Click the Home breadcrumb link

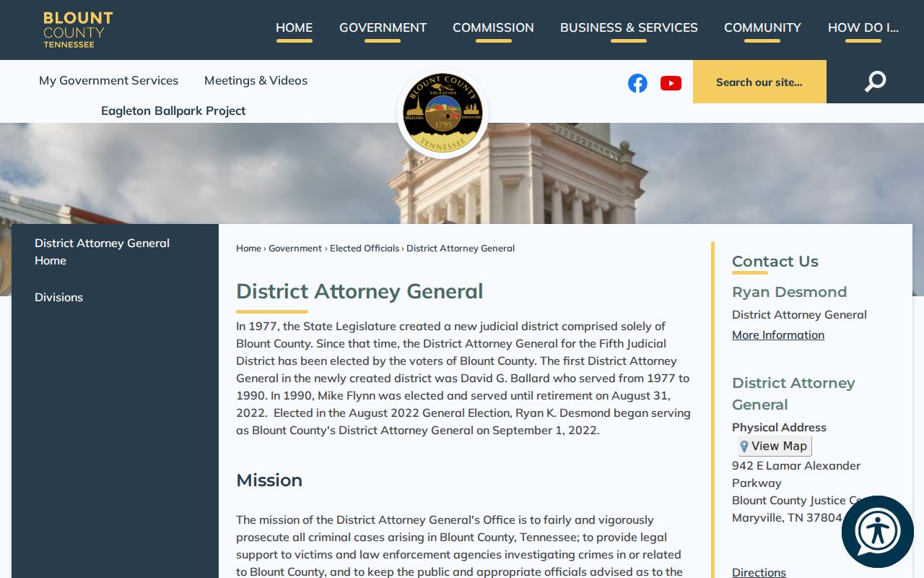click(248, 248)
